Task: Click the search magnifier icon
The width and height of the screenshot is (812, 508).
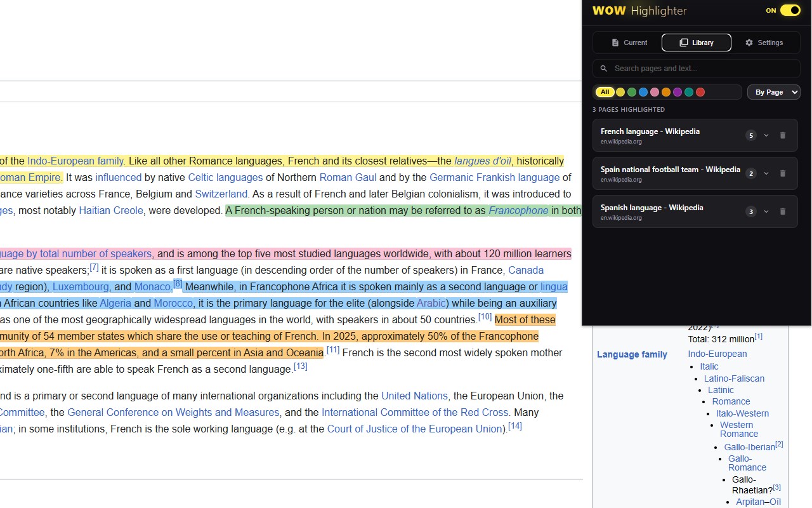Action: [x=603, y=69]
